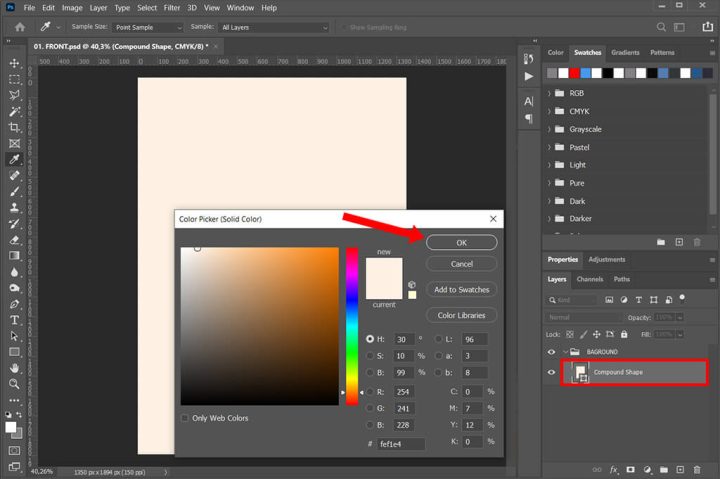Click the red swatch in Swatches panel
Image resolution: width=720 pixels, height=479 pixels.
(574, 73)
